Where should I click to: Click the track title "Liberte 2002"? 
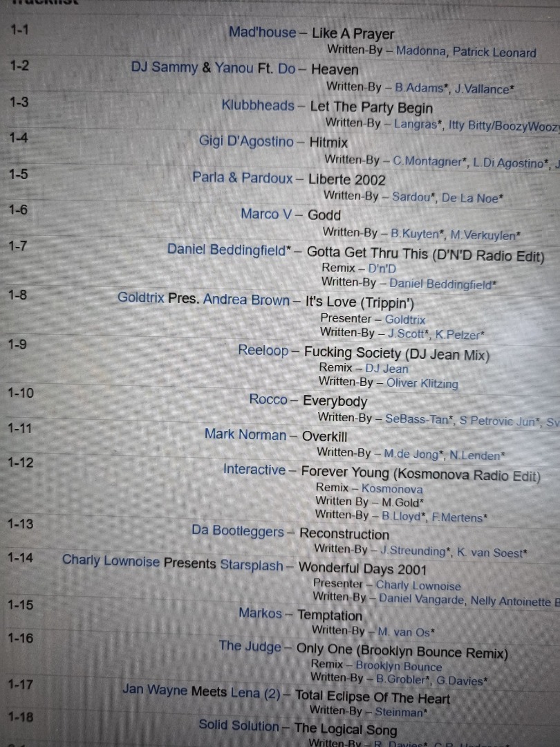(x=347, y=180)
